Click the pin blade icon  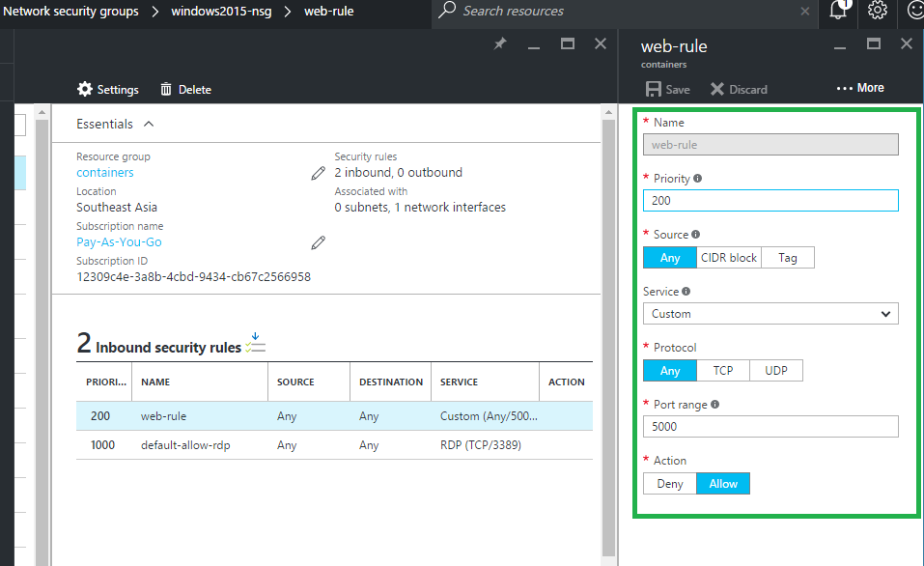[x=500, y=44]
